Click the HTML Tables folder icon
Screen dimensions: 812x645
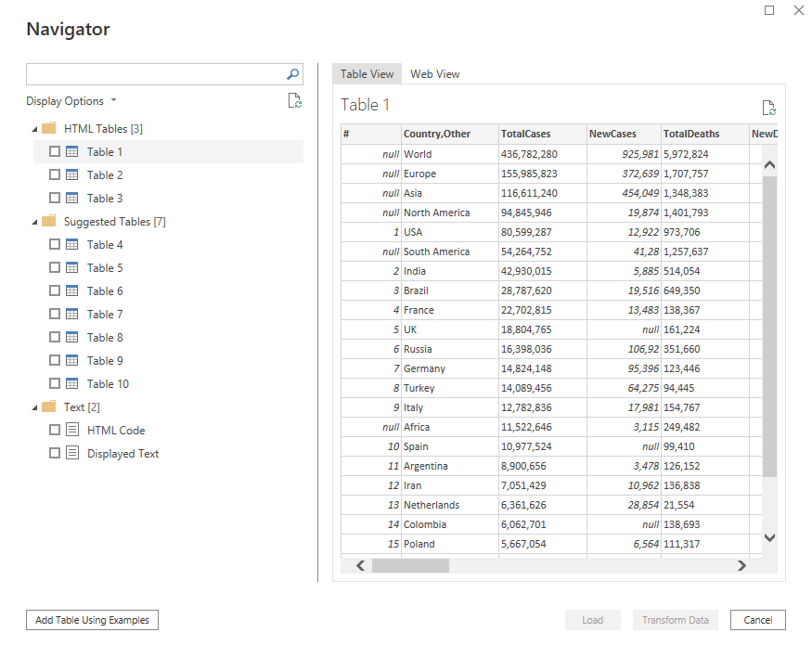[49, 129]
